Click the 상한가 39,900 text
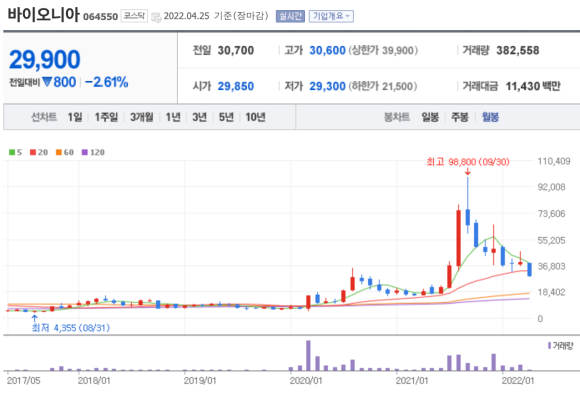The height and width of the screenshot is (393, 580). (x=383, y=50)
